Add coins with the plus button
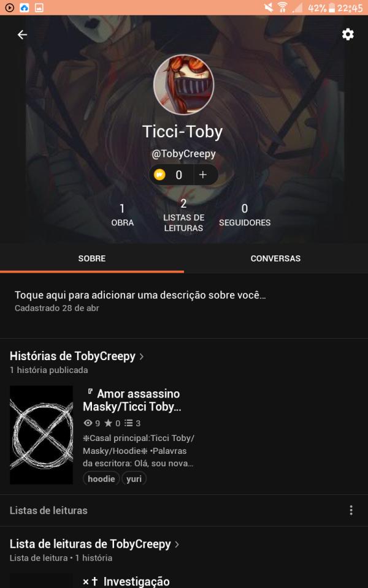Viewport: 368px width, 588px height. pos(203,175)
